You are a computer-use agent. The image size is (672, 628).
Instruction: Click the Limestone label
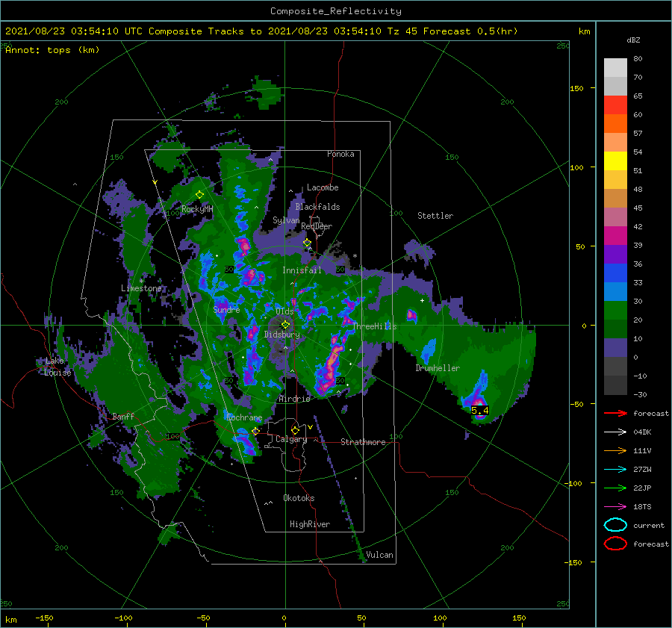[x=141, y=288]
